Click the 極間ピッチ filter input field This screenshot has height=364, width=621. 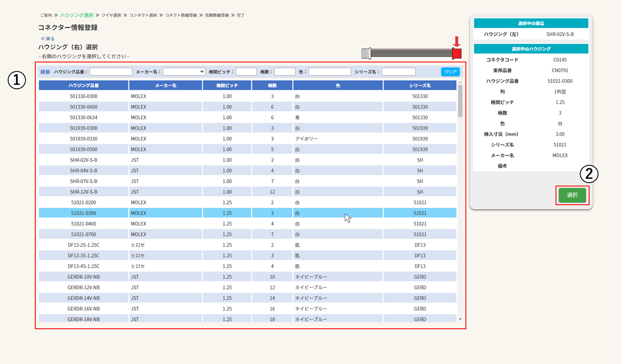[x=246, y=72]
